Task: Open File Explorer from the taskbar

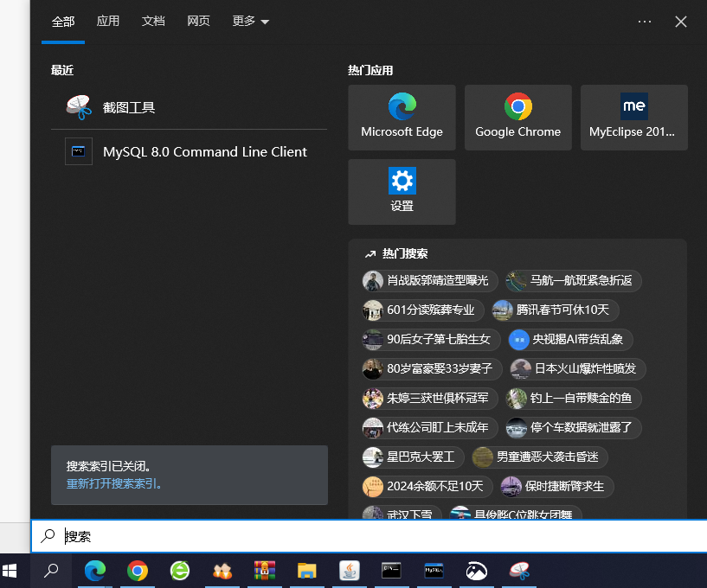Action: (307, 571)
